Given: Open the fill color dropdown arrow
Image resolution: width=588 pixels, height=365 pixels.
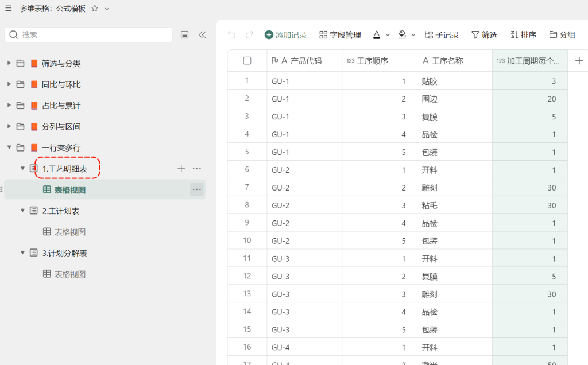Looking at the screenshot, I should 413,35.
